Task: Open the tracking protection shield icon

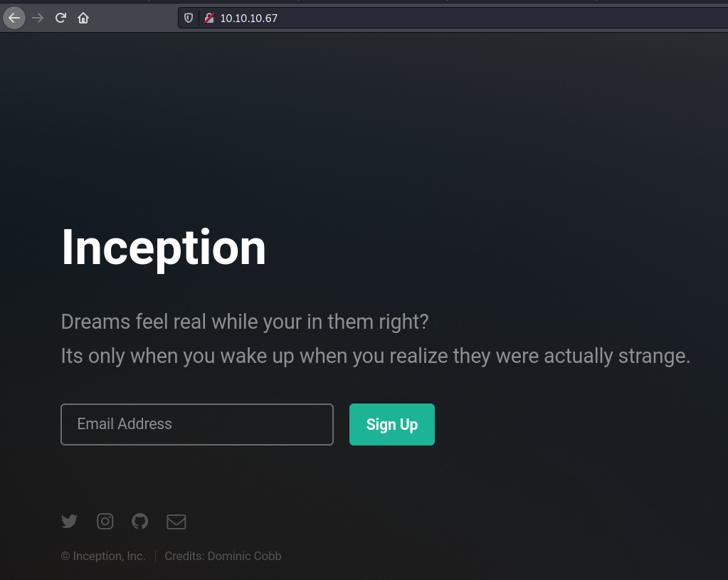Action: 189,18
